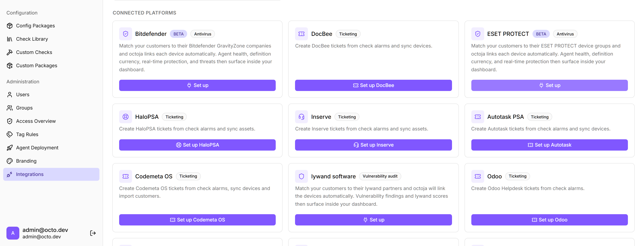Click the BETA badge next to ESET PROTECT
644x246 pixels.
(x=541, y=34)
